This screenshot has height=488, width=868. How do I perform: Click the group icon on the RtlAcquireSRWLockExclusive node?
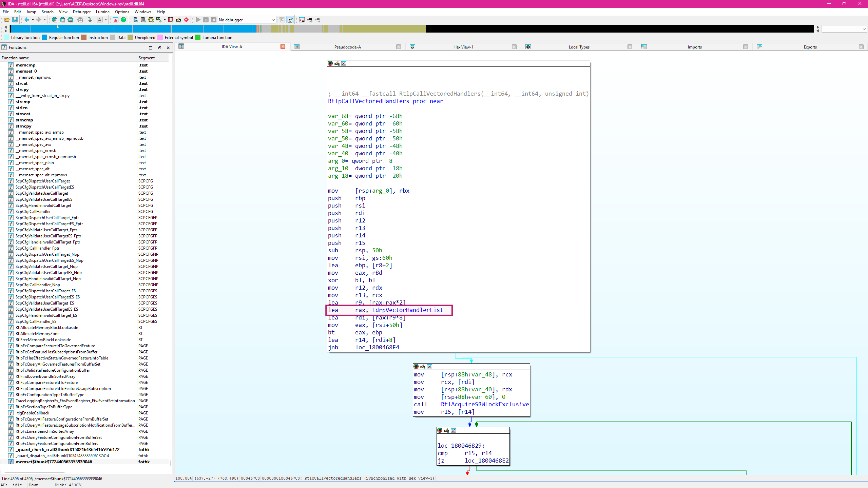coord(429,367)
